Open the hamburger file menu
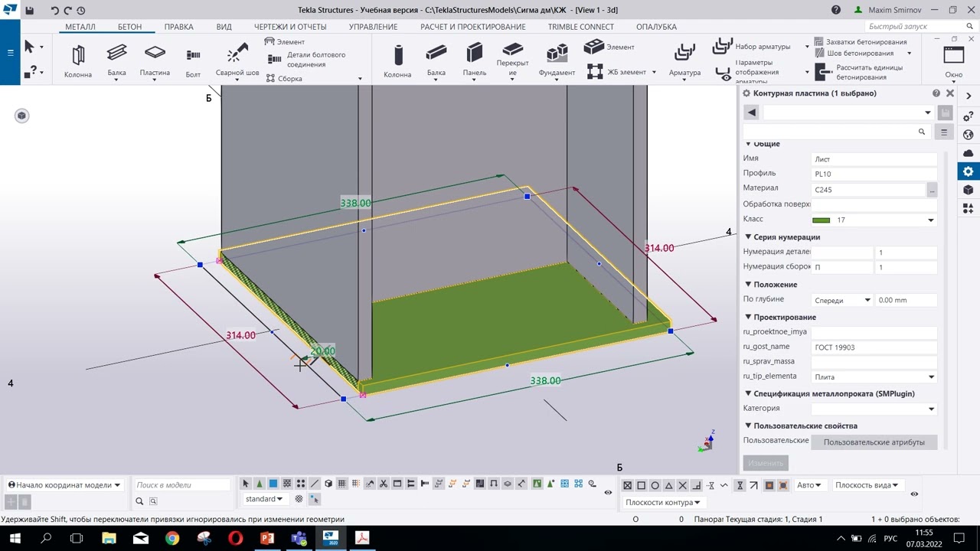 click(10, 53)
